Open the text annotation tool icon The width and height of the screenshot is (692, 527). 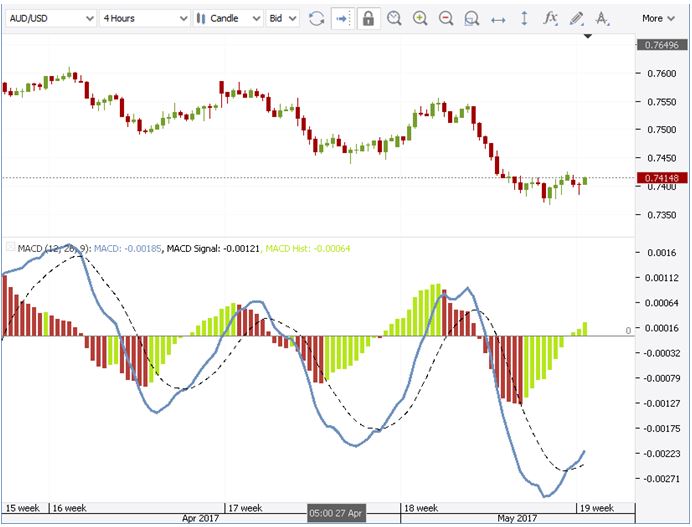click(x=602, y=19)
